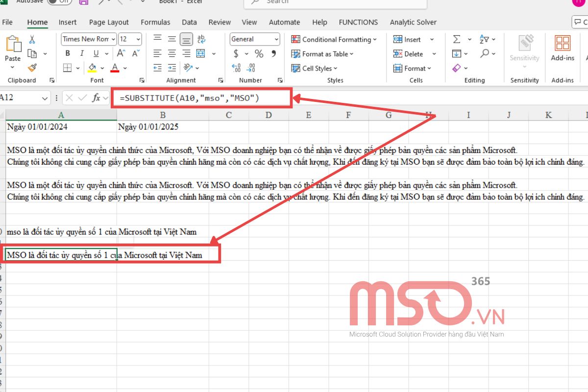Switch to the Insert tab

[68, 22]
